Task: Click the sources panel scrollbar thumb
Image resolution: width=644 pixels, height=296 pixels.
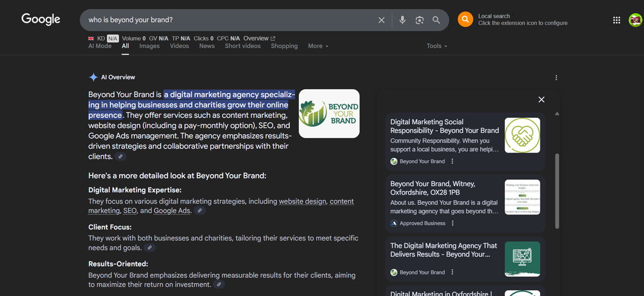Action: (557, 191)
